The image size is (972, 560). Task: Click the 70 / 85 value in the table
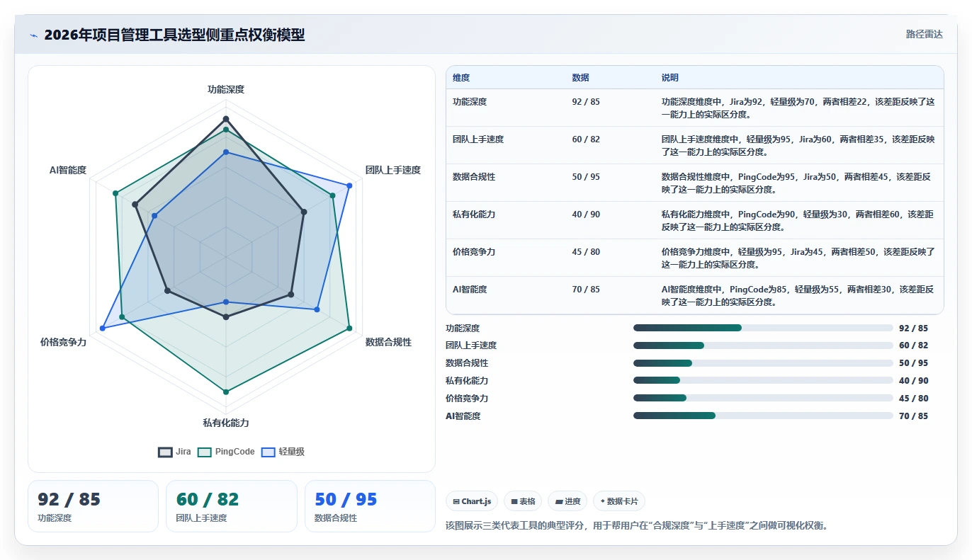[586, 290]
